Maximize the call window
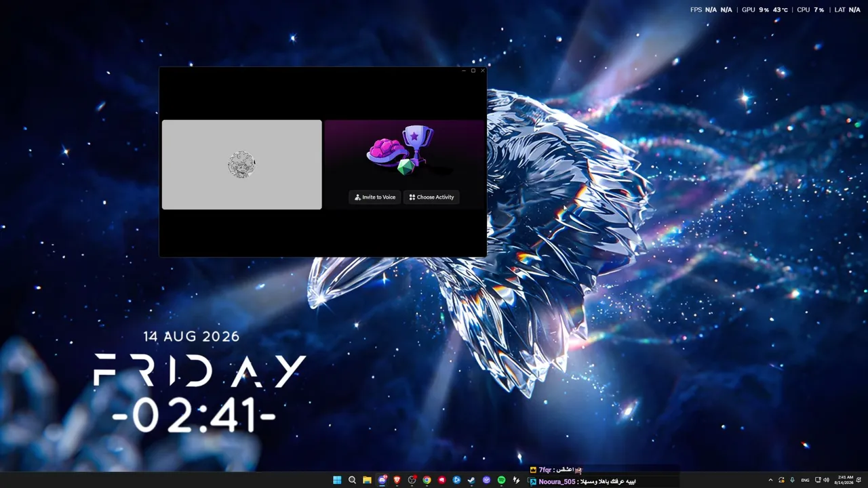 pos(473,70)
